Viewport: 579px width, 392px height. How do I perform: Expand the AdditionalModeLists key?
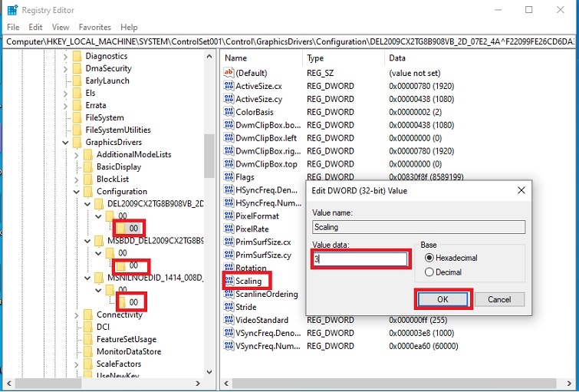[77, 155]
